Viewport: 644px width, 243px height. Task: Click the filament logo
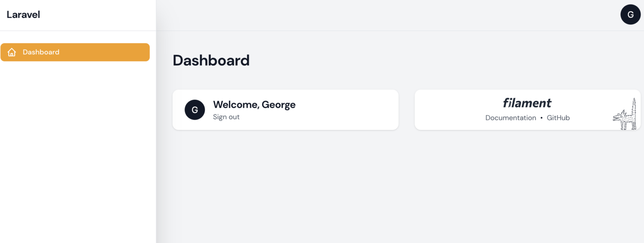pos(527,103)
